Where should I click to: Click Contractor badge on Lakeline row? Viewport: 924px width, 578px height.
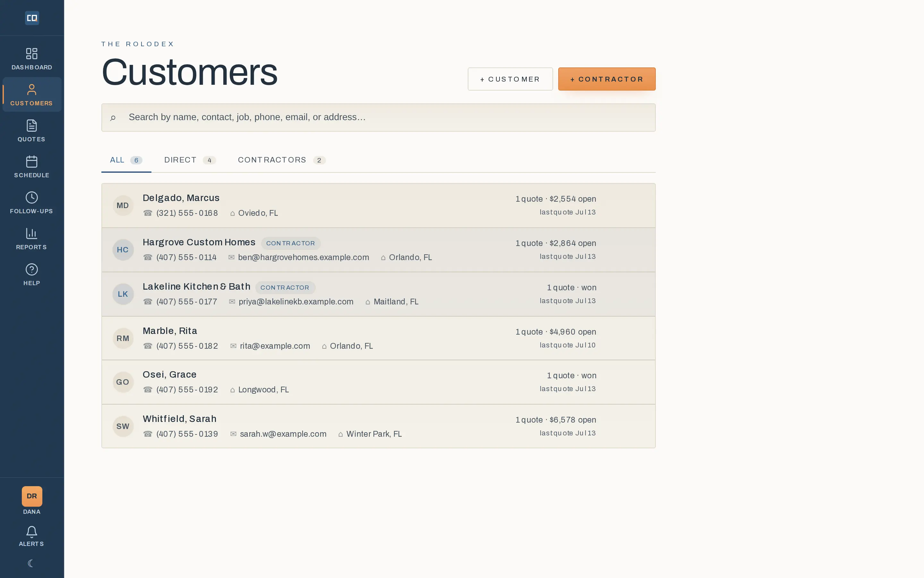[285, 287]
